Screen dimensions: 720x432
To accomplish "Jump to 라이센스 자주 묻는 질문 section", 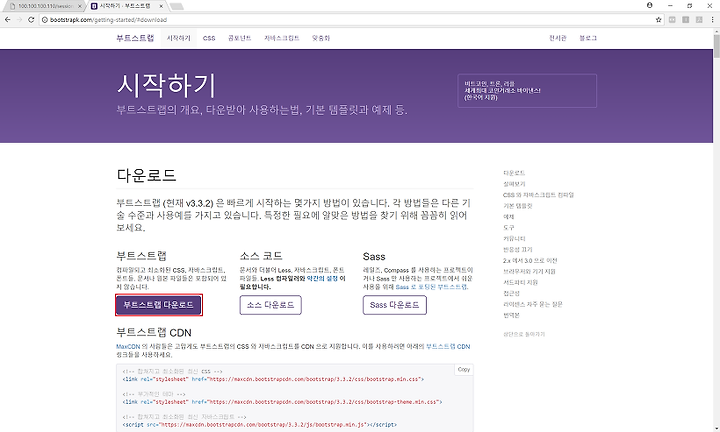I will tap(533, 304).
